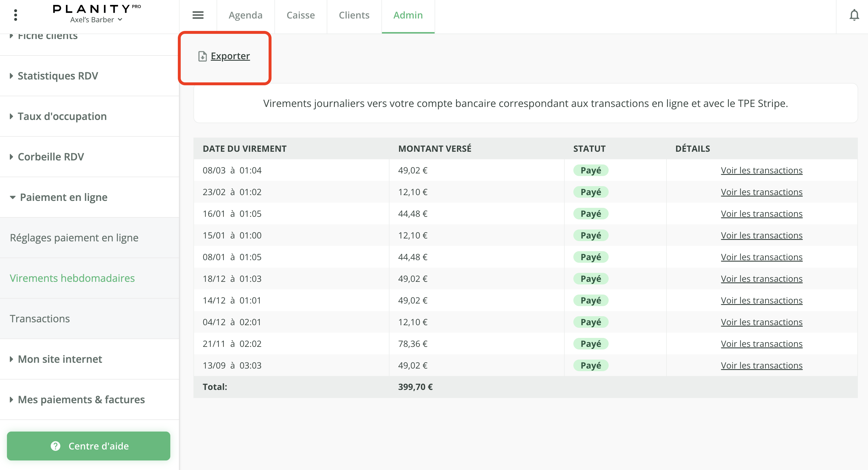Switch to the Agenda tab
The height and width of the screenshot is (470, 868).
click(x=245, y=15)
